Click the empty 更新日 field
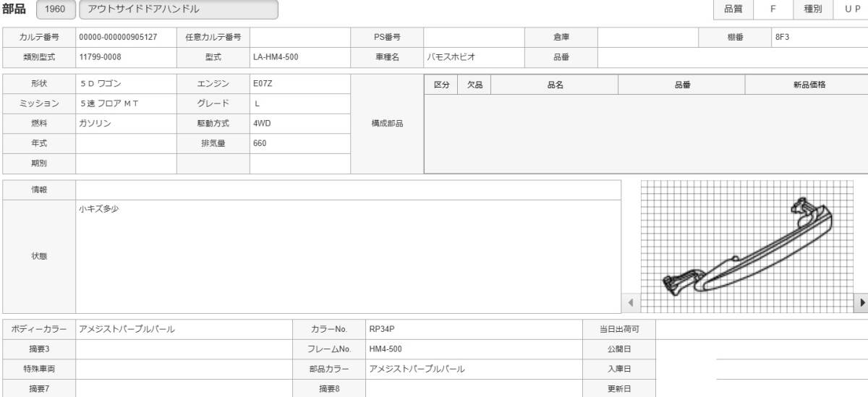The height and width of the screenshot is (397, 868). click(x=762, y=388)
